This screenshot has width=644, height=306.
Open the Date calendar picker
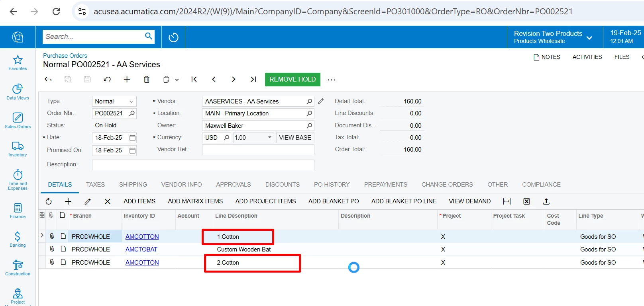click(132, 138)
